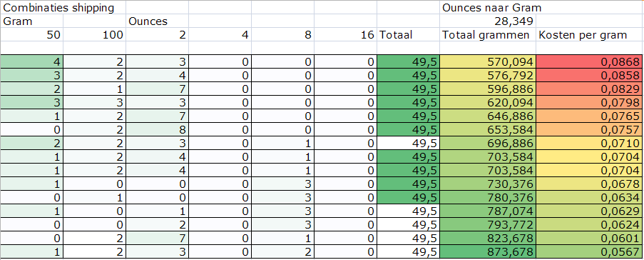Select the 'Ounces naar Gram' cell
Viewport: 644px width, 260px height.
click(488, 7)
